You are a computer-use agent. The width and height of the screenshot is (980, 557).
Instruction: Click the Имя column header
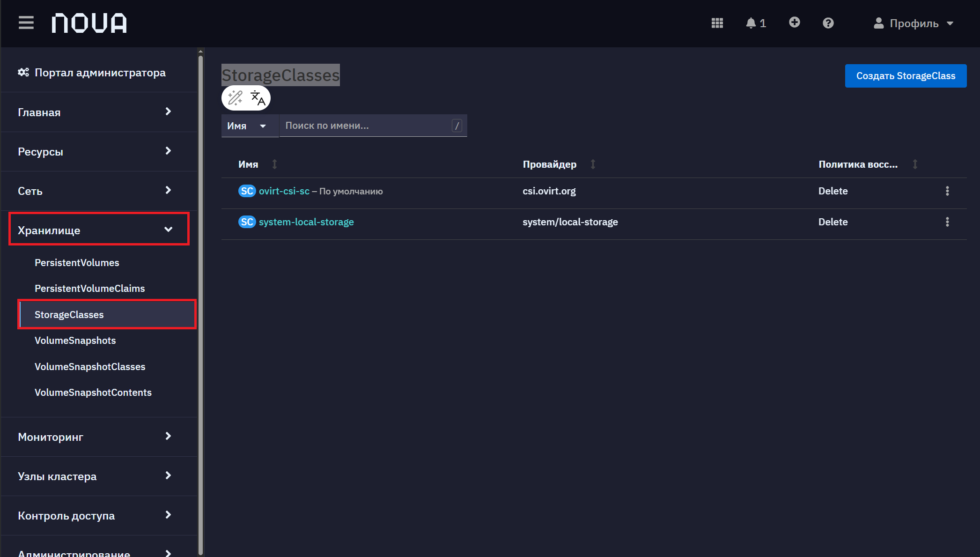coord(248,164)
